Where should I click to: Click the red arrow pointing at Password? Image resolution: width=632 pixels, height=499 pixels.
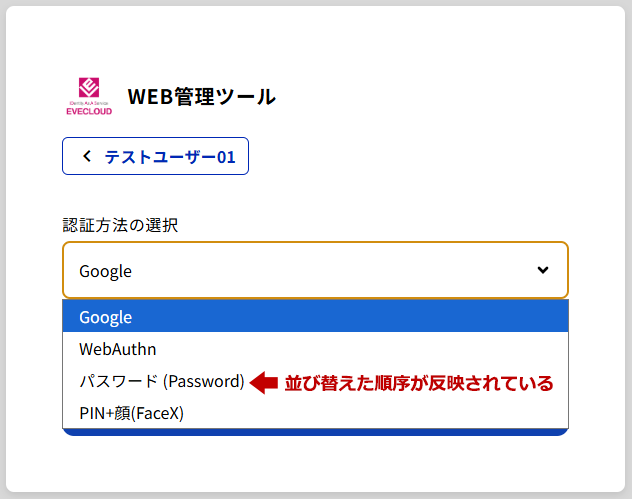point(263,382)
